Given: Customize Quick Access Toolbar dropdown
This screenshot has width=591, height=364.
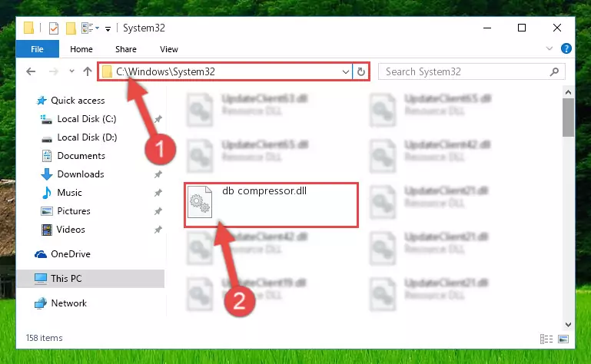Looking at the screenshot, I should coord(108,28).
